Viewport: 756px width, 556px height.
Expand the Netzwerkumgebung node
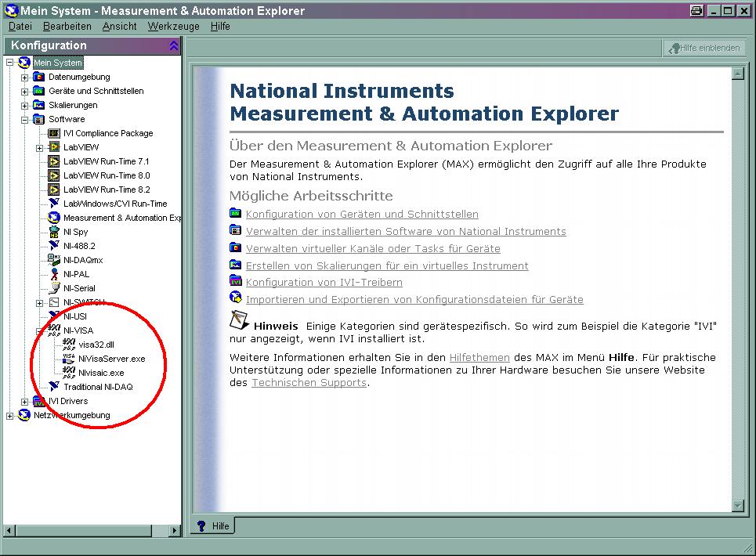pyautogui.click(x=10, y=416)
